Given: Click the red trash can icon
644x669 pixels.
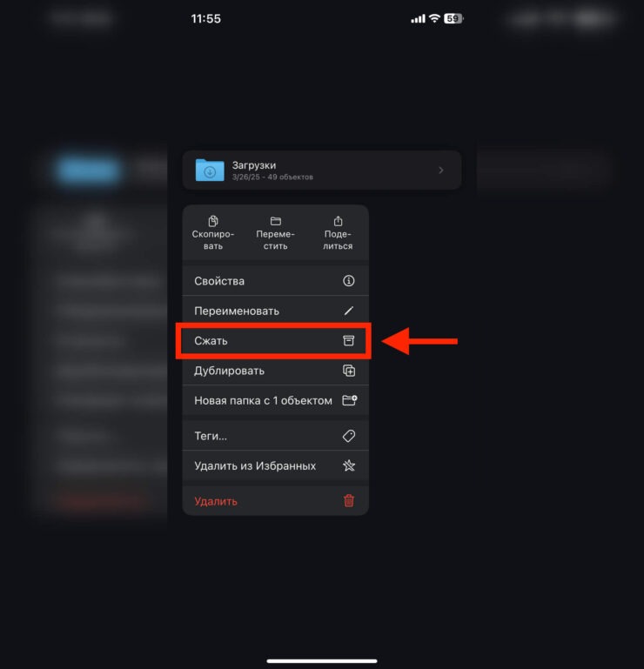Looking at the screenshot, I should (x=349, y=500).
